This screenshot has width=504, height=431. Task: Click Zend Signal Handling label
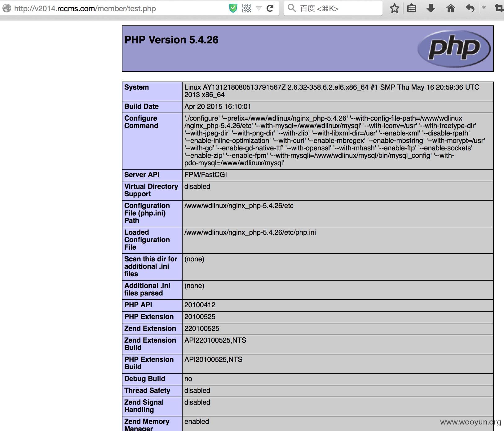[144, 406]
